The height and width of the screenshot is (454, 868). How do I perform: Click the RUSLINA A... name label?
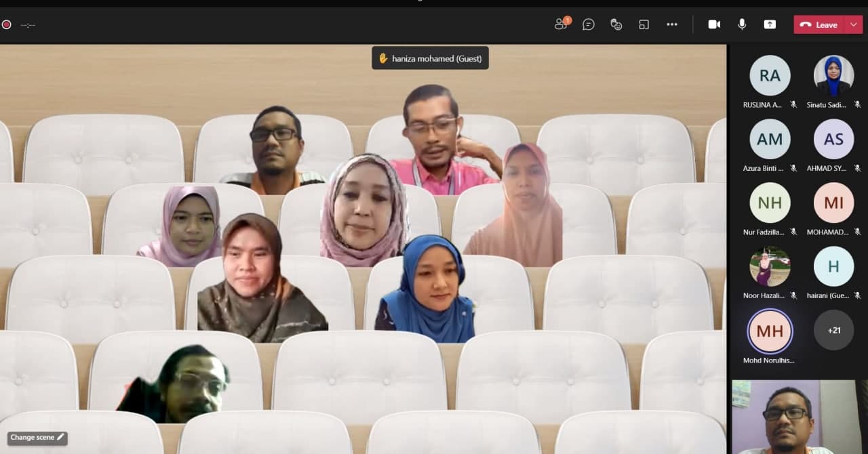coord(763,105)
